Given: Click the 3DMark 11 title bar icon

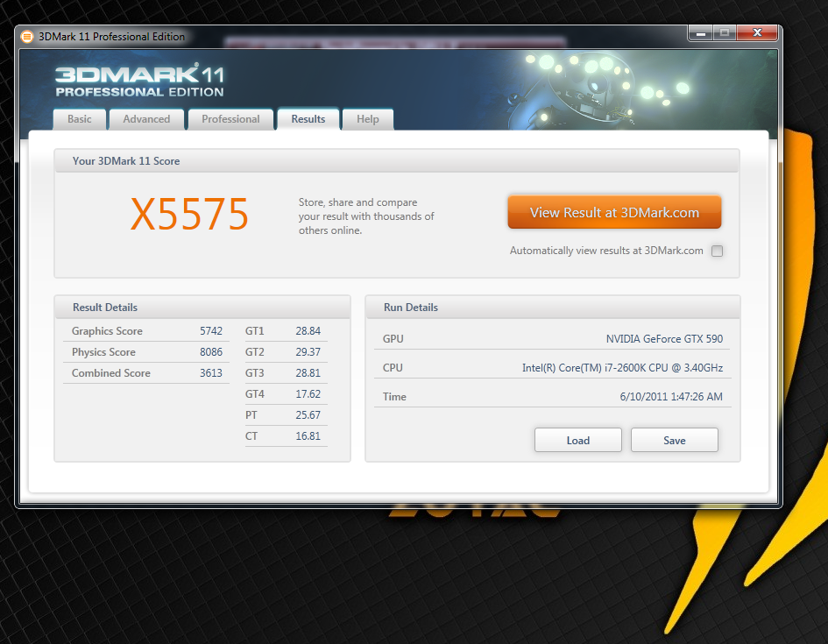Looking at the screenshot, I should (27, 37).
